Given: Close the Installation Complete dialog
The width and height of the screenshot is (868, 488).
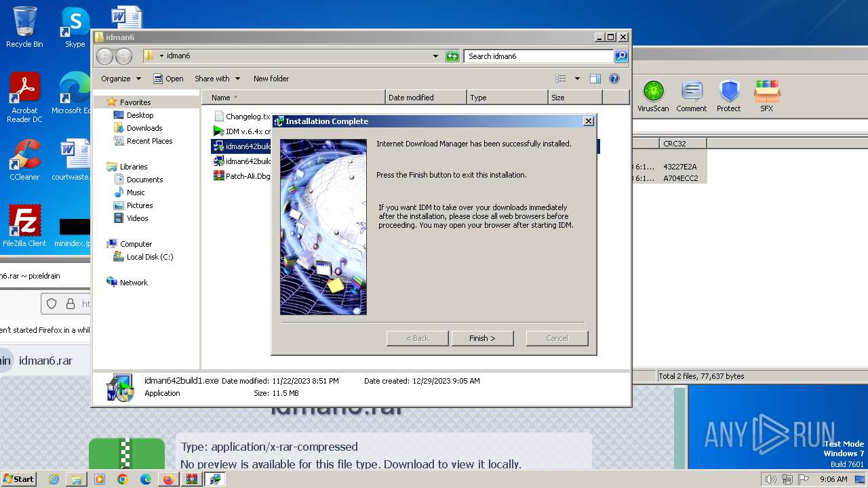Looking at the screenshot, I should (589, 121).
